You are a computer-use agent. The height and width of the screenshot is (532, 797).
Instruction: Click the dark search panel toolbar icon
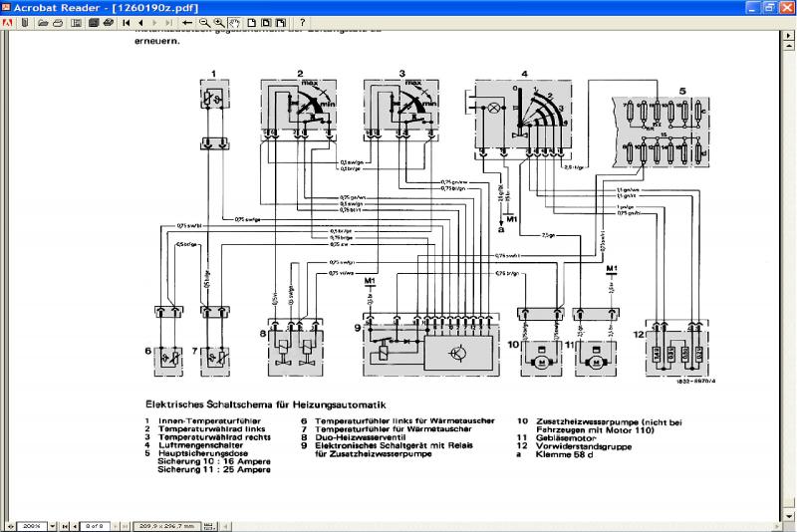tap(94, 23)
